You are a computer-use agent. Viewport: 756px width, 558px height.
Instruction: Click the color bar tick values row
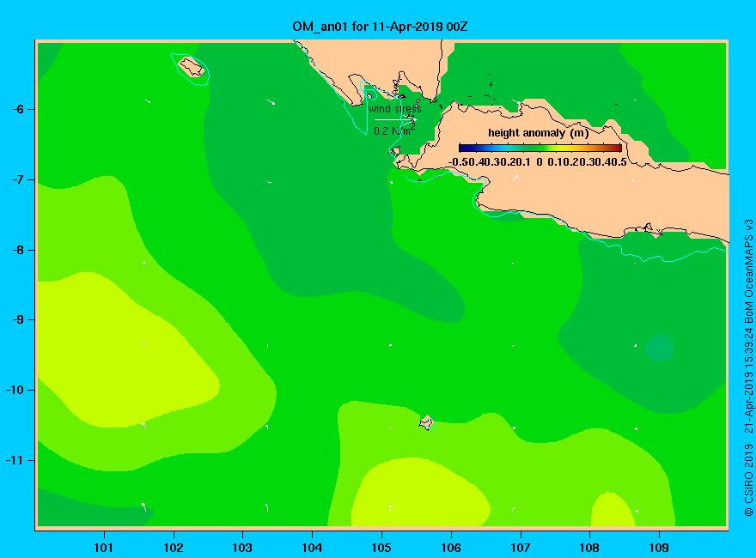(x=538, y=162)
